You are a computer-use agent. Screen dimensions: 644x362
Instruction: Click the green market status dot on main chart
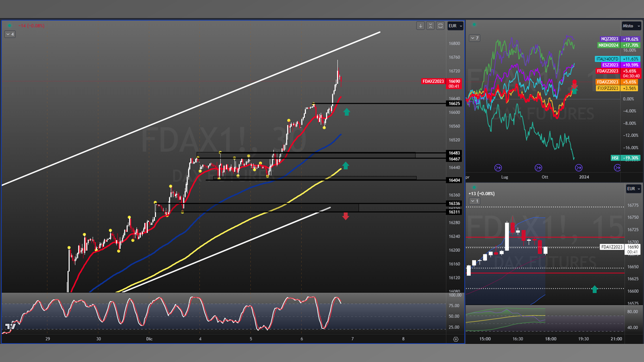click(9, 25)
